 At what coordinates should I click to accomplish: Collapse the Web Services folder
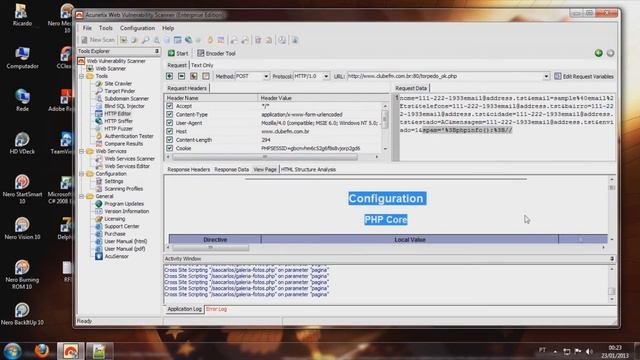(82, 151)
